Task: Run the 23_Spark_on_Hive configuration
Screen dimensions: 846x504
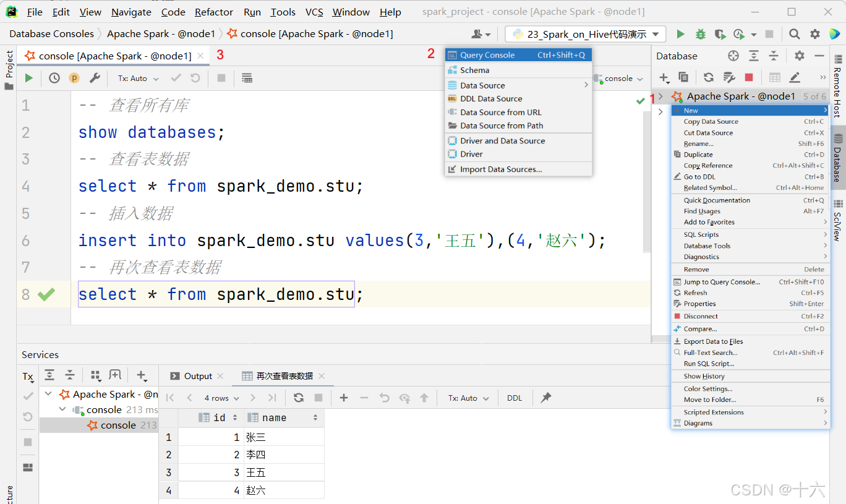Action: click(x=680, y=34)
